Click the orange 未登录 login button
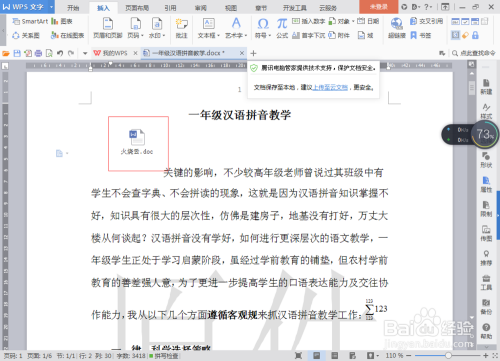 point(379,7)
